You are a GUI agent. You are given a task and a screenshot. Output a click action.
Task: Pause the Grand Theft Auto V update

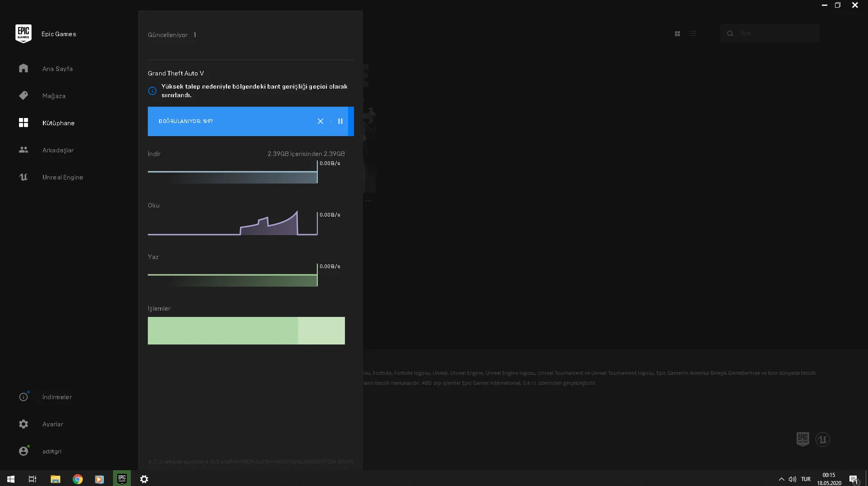pos(340,121)
